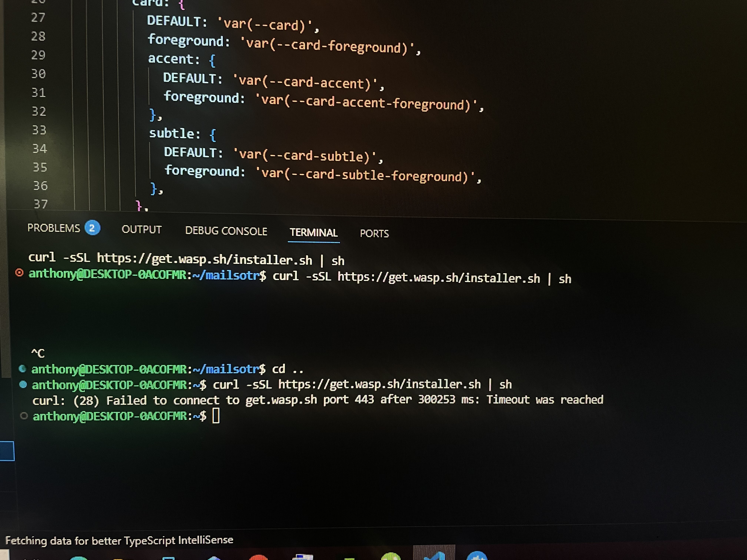This screenshot has width=747, height=560.
Task: Place cursor at the active terminal prompt
Action: 216,416
